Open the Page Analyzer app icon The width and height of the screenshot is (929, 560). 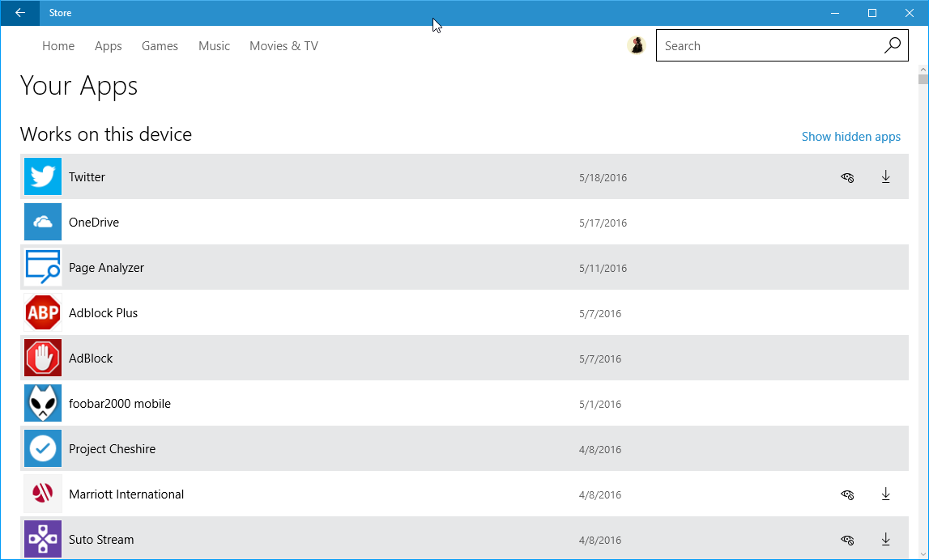tap(43, 268)
